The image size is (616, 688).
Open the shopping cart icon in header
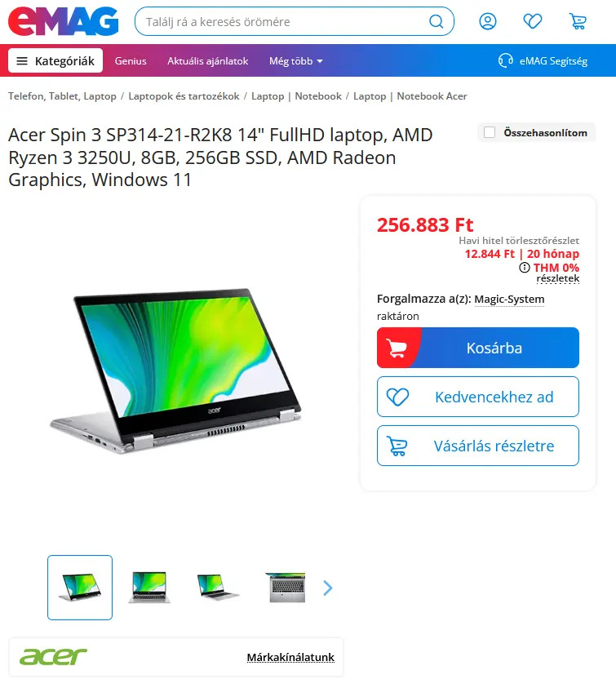coord(578,21)
